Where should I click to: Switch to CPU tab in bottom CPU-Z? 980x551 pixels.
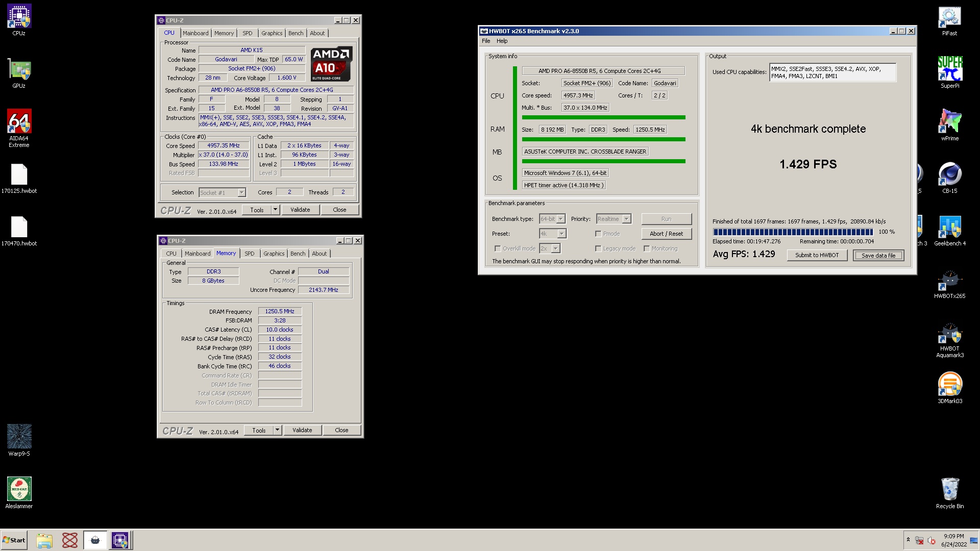171,254
